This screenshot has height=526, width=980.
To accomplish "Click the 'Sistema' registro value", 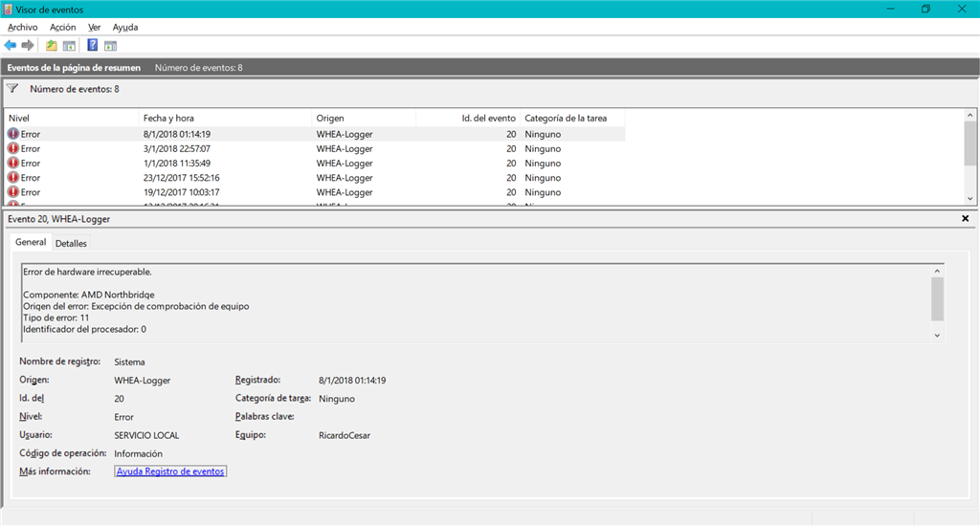I will [129, 362].
